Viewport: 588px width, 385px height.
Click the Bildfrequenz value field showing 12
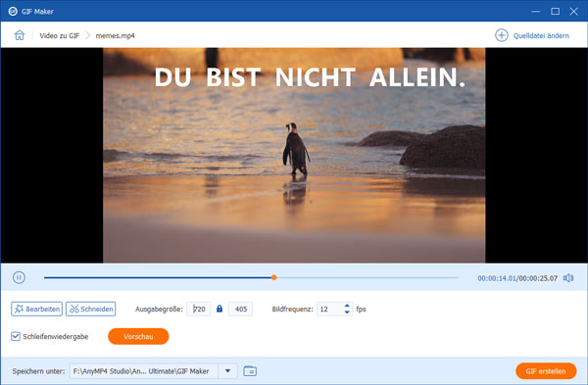tap(329, 309)
